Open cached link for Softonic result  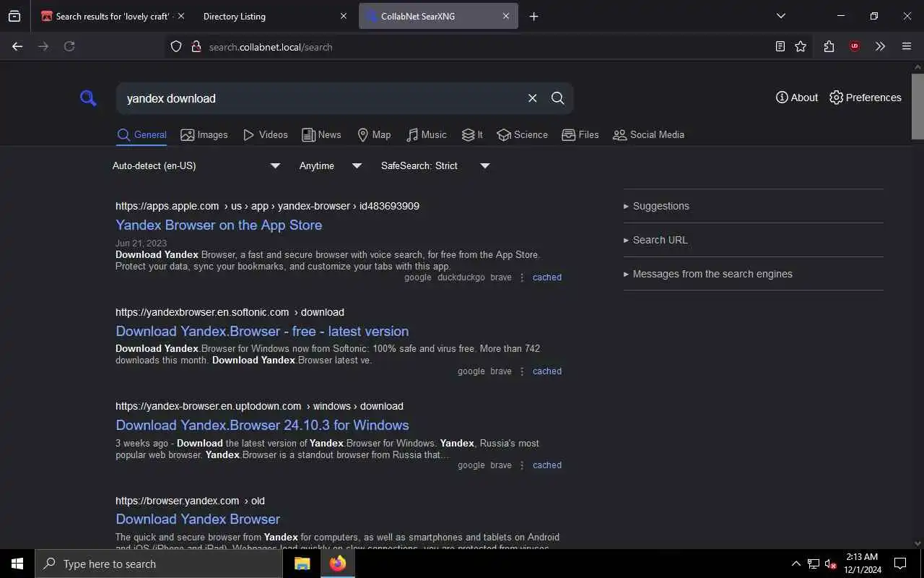pos(546,371)
